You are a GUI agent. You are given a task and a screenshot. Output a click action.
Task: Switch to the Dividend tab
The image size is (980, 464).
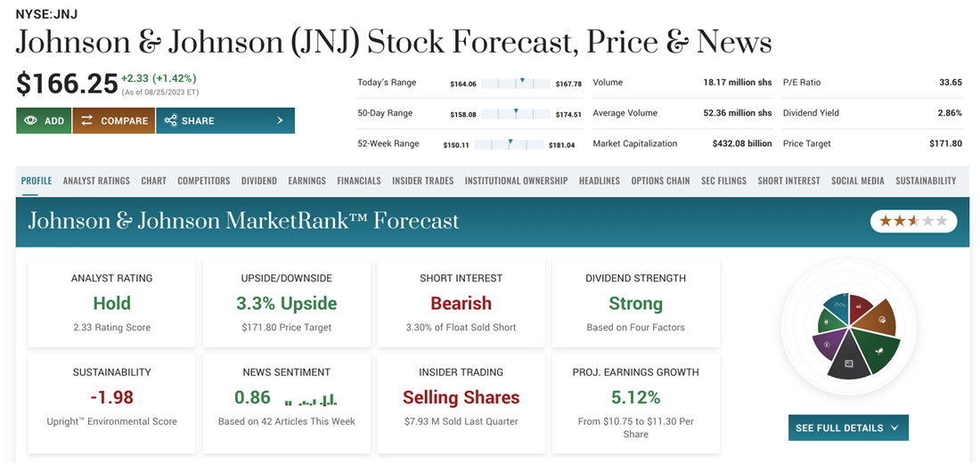click(x=259, y=181)
